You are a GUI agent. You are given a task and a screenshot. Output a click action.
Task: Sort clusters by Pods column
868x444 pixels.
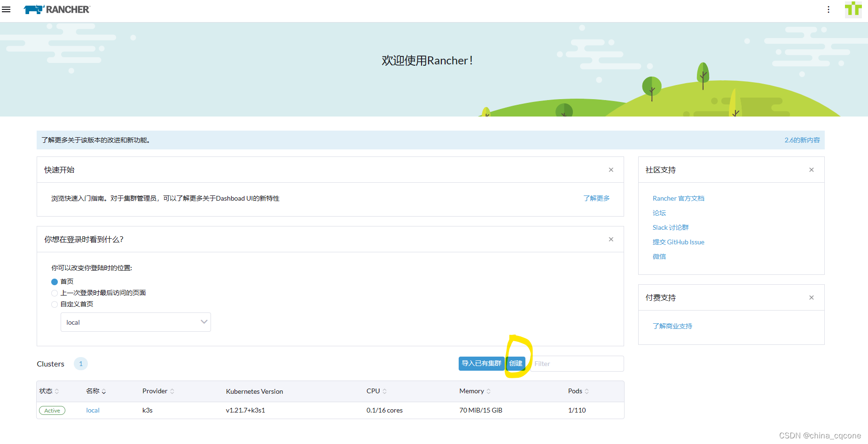coord(579,391)
